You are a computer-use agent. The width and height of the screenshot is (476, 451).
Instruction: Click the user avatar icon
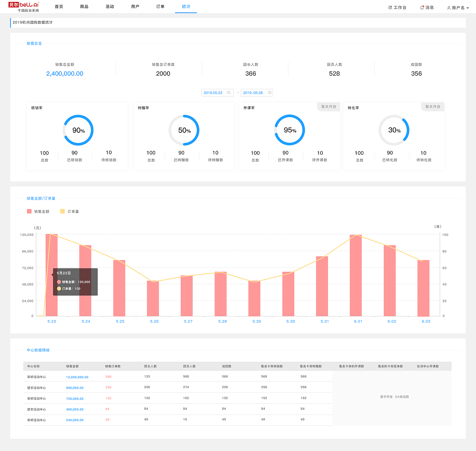click(x=449, y=8)
